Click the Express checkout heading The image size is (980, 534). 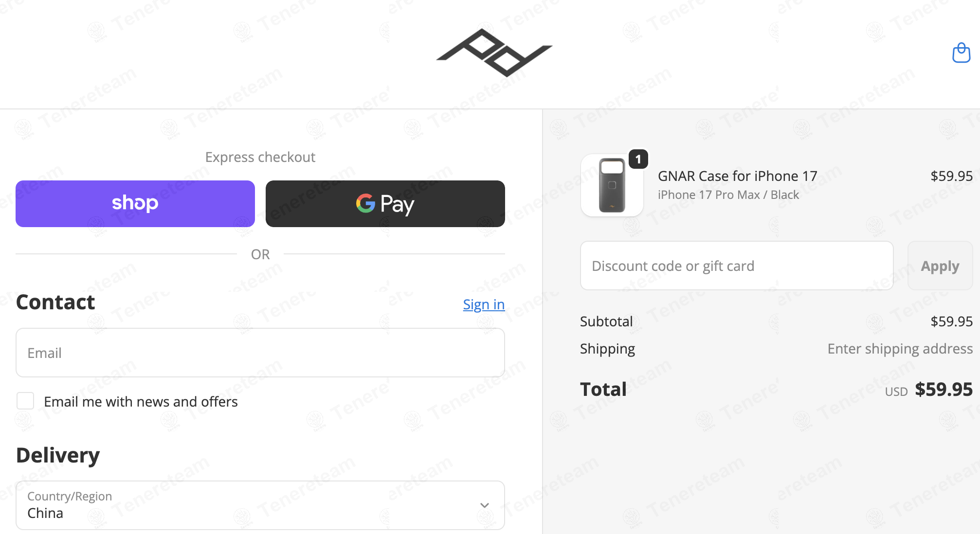pos(260,157)
